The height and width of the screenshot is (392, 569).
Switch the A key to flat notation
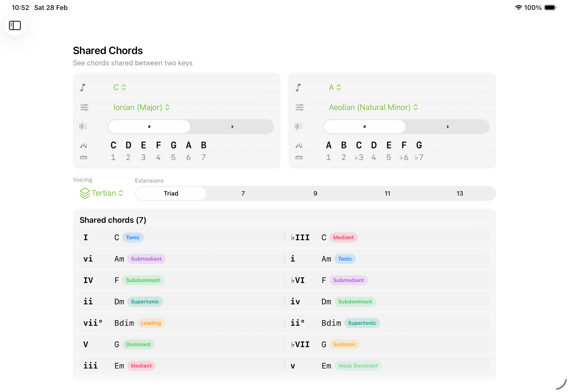click(x=447, y=126)
